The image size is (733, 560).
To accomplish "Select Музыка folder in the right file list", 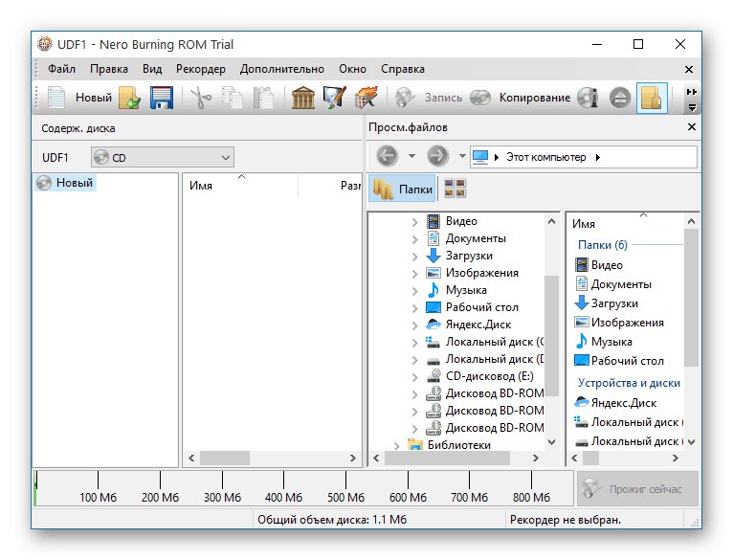I will click(x=611, y=342).
